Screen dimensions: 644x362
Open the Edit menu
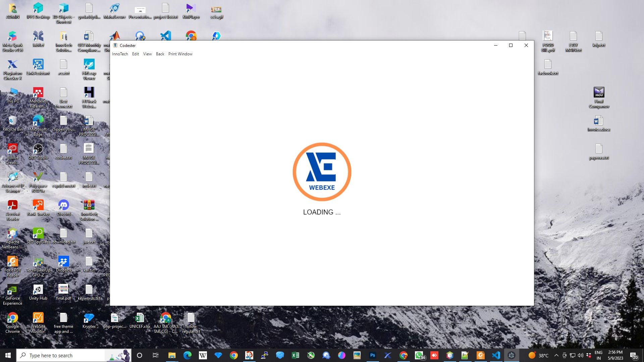[x=135, y=54]
